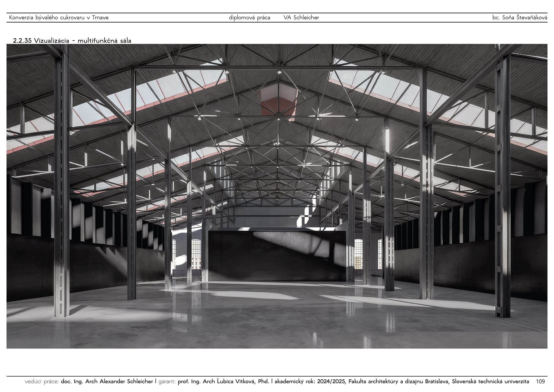The height and width of the screenshot is (392, 554).
Task: Click the "akademický rok: 2024/2025" footer text
Action: [x=310, y=381]
